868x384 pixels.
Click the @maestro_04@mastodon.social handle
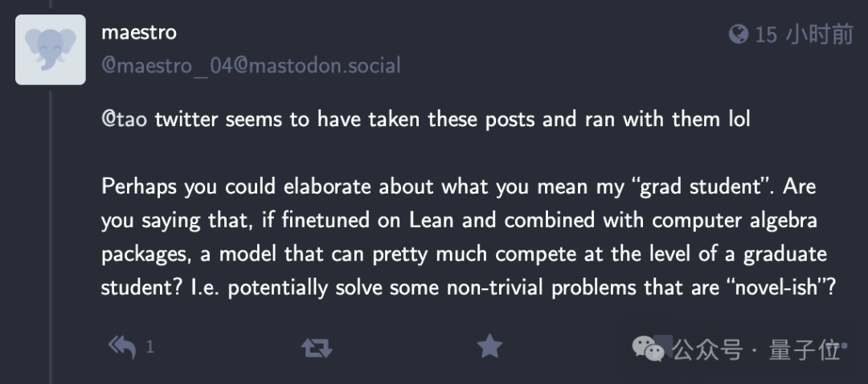(x=251, y=65)
